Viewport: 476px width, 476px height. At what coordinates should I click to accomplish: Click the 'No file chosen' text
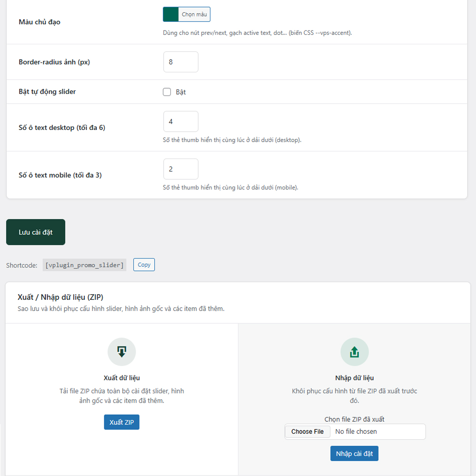click(356, 432)
